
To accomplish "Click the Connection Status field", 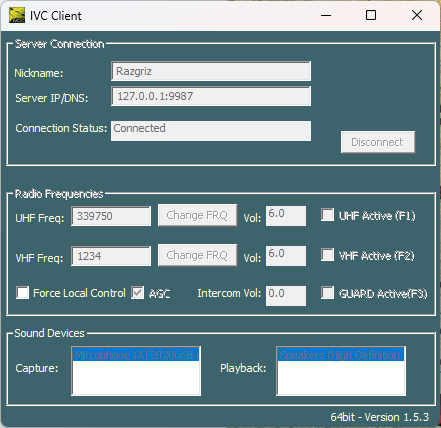I will [211, 131].
